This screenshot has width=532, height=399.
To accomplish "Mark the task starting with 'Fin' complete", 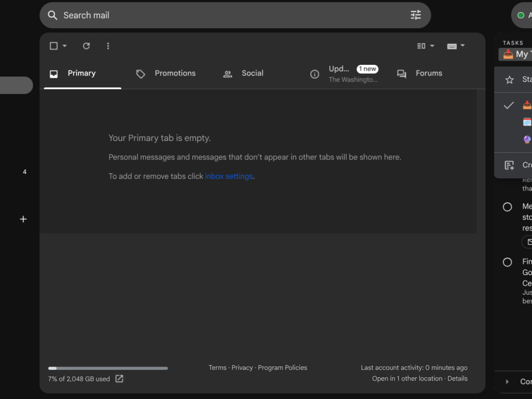I will click(507, 262).
